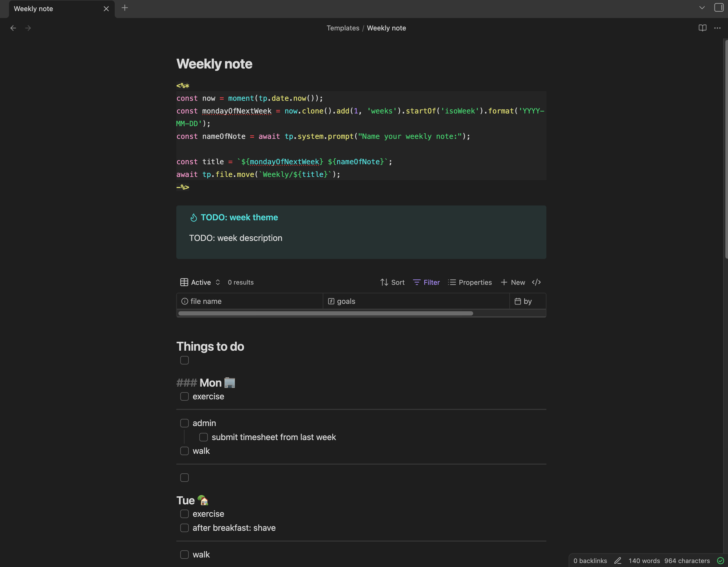Click pencil edit mode icon in status bar

tap(618, 561)
